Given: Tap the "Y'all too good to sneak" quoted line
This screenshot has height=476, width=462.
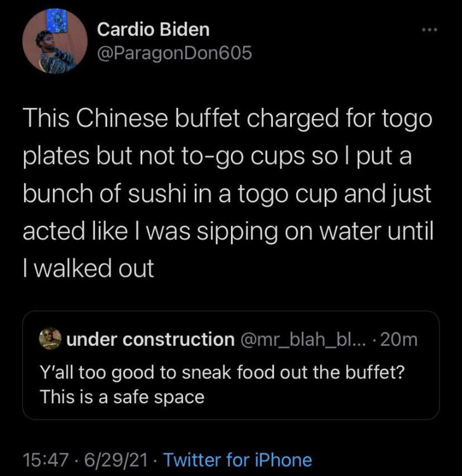Looking at the screenshot, I should point(222,373).
